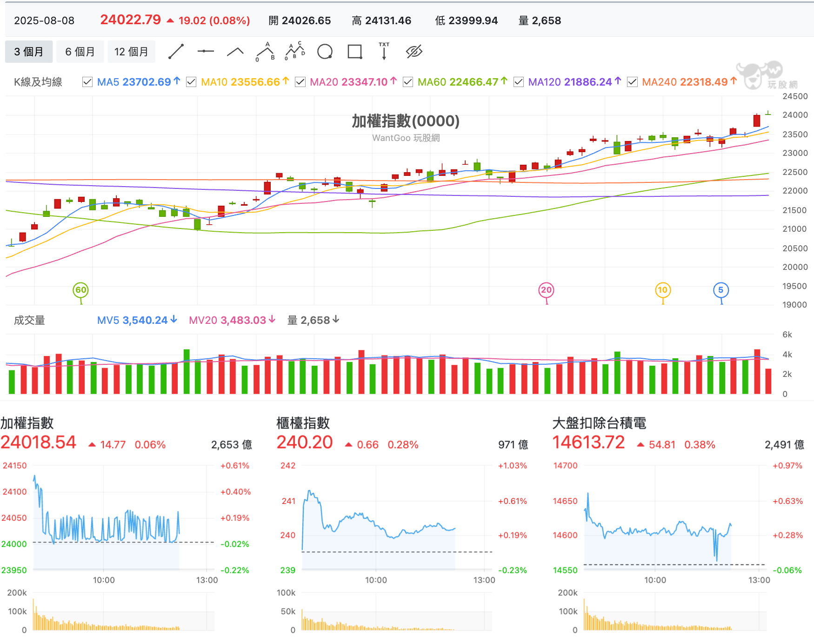This screenshot has height=644, width=814.
Task: Uncheck the MA5 moving average checkbox
Action: click(x=87, y=82)
